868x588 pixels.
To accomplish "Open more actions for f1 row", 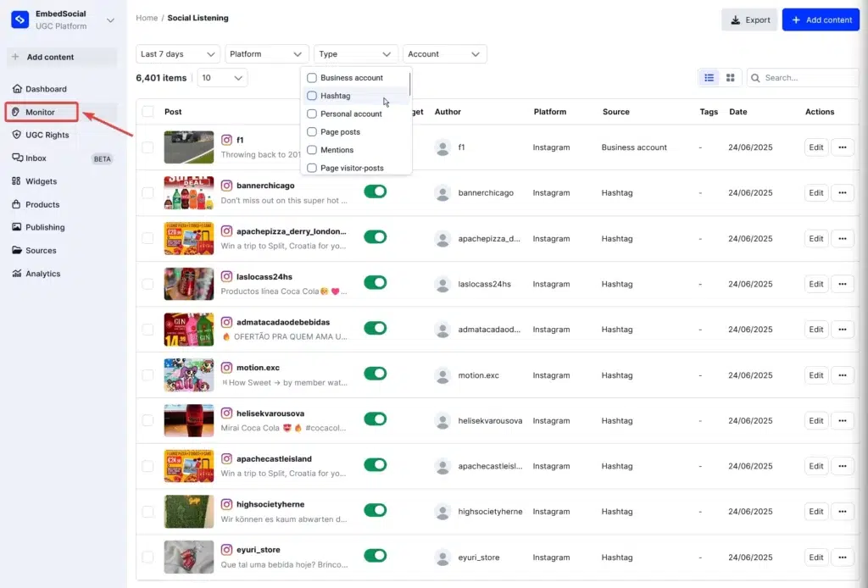I will point(843,147).
